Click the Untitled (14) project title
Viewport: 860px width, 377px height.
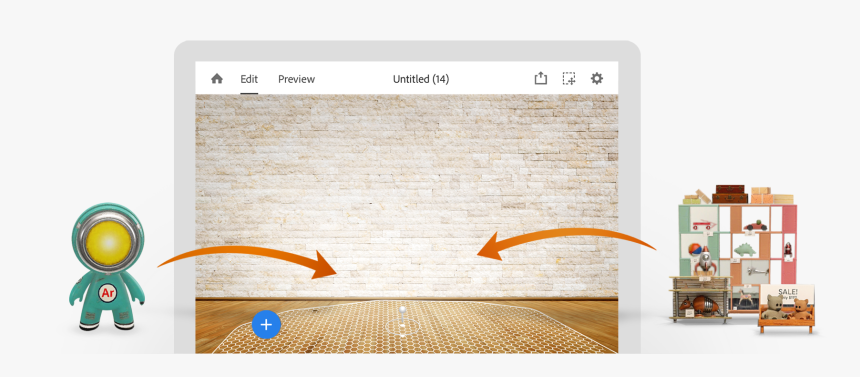(x=421, y=79)
